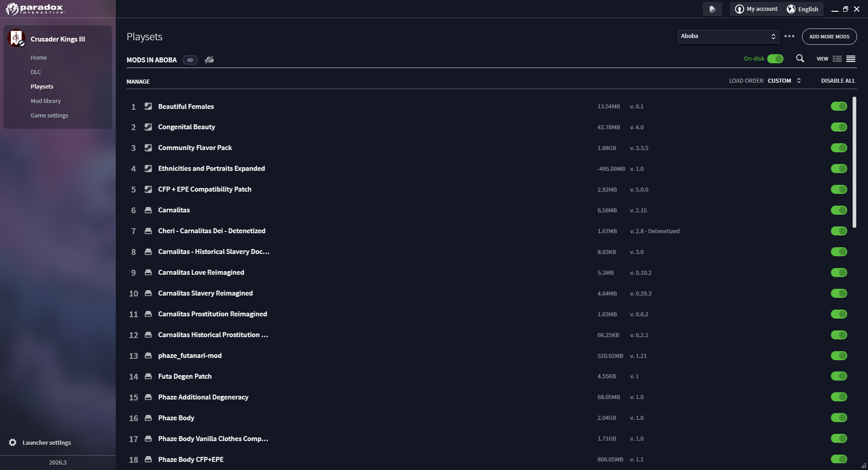Select the Community Flavor Pack mod row name

tap(195, 148)
